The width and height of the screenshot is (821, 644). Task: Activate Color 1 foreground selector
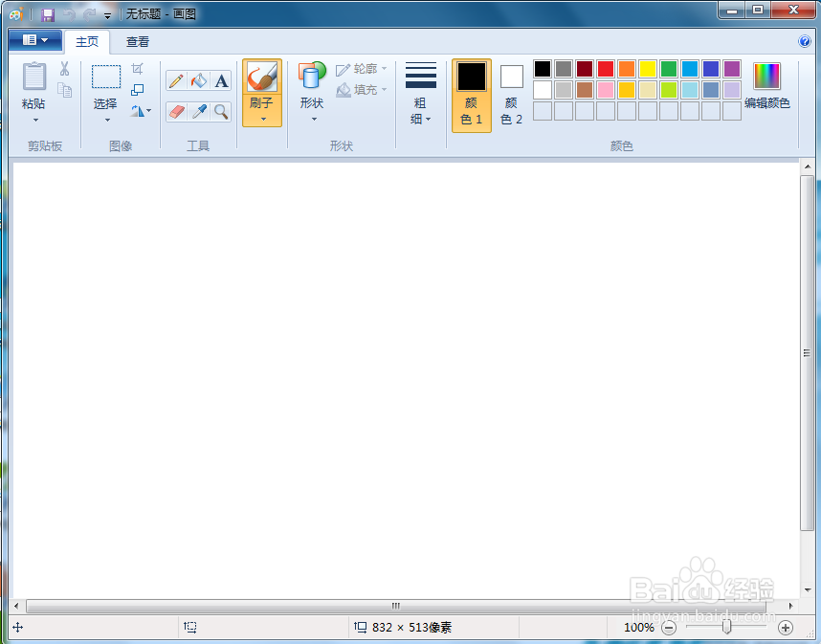point(471,96)
